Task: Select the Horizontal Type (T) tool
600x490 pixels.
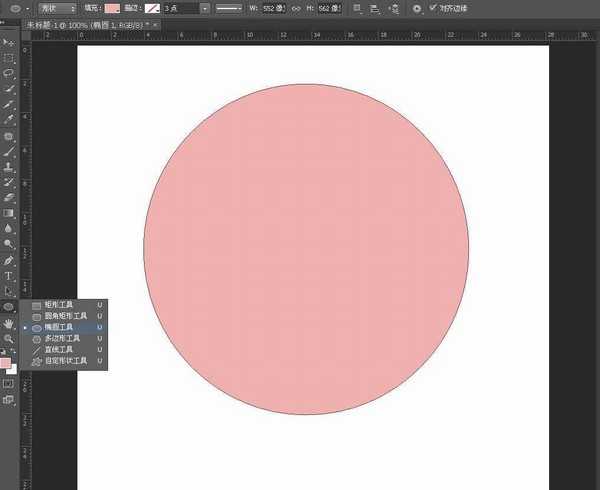Action: click(x=8, y=275)
